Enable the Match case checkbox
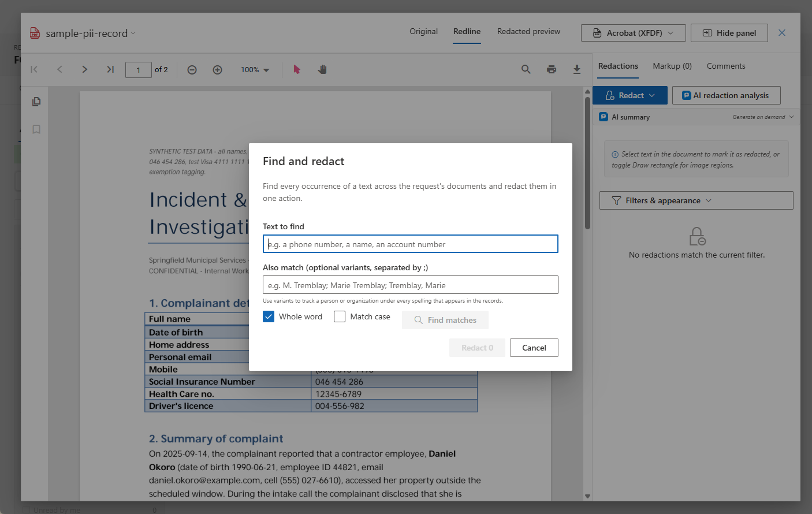This screenshot has height=514, width=812. pyautogui.click(x=340, y=316)
